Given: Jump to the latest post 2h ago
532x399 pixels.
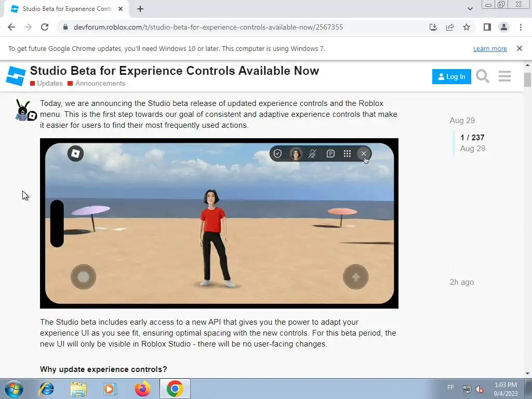Looking at the screenshot, I should tap(461, 282).
